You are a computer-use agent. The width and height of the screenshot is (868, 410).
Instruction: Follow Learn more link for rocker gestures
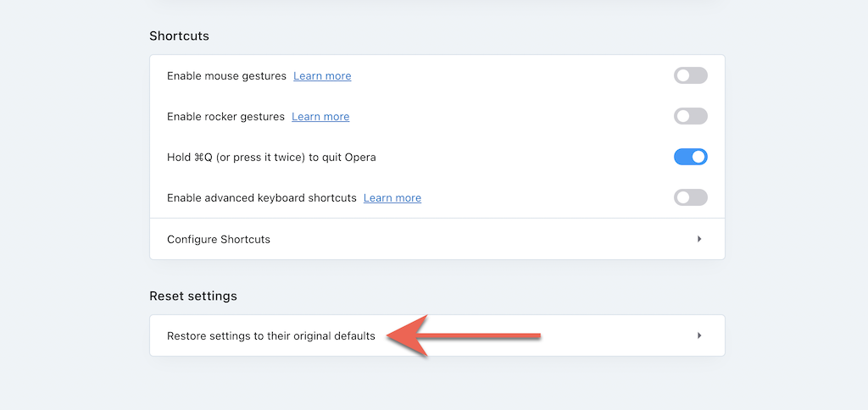[x=320, y=117]
